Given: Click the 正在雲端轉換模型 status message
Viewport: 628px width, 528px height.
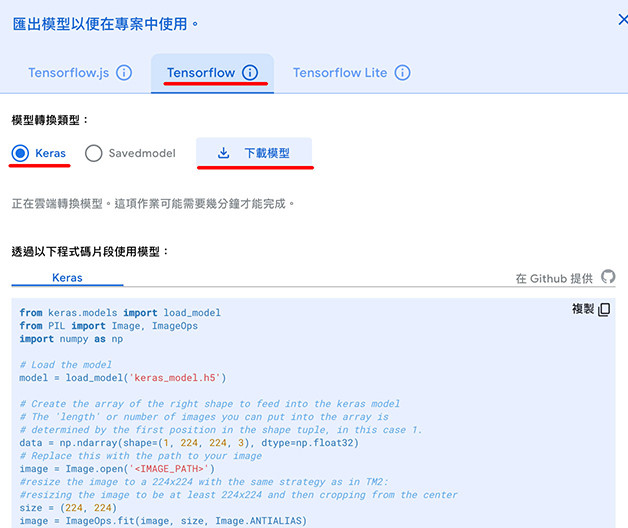Looking at the screenshot, I should click(153, 204).
